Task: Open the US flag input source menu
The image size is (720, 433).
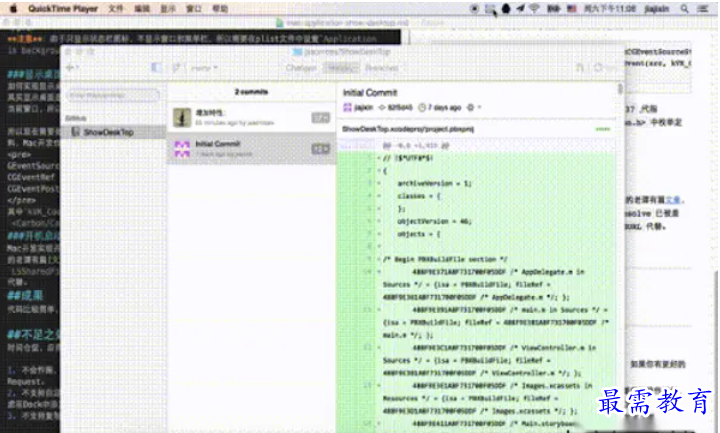Action: 572,9
